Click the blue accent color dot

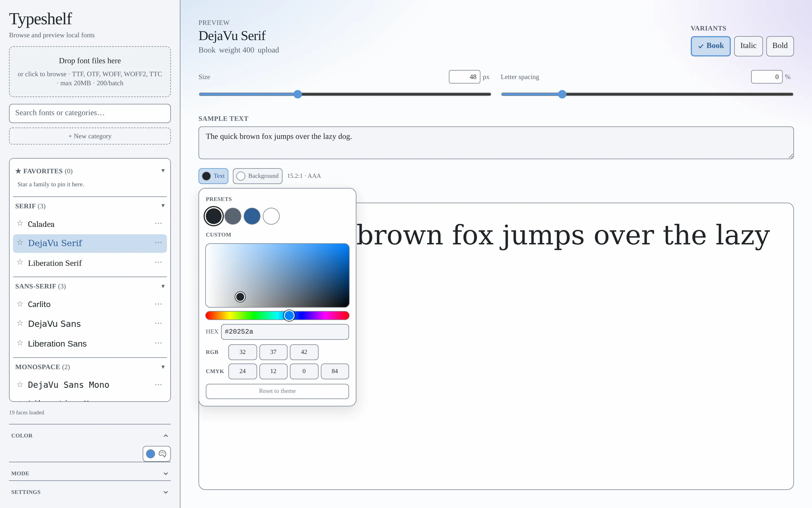151,454
